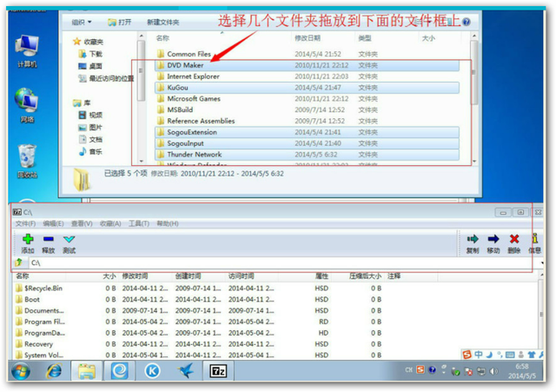The width and height of the screenshot is (556, 392).
Task: Open the 查看(V) menu in 7-Zip
Action: [x=82, y=224]
